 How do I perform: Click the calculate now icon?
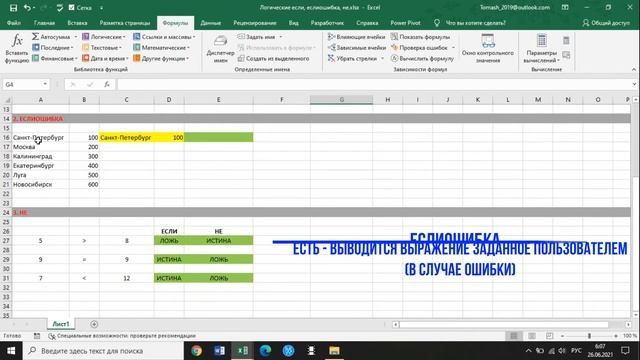[x=566, y=40]
